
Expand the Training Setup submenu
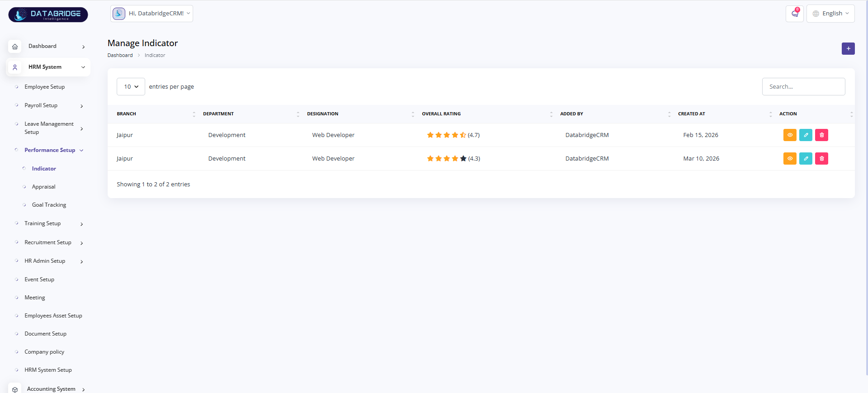[x=82, y=224]
